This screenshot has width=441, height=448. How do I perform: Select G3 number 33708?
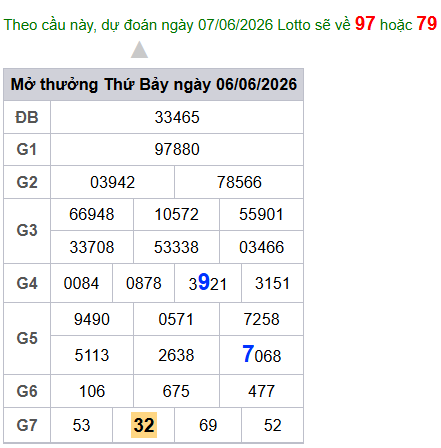[92, 247]
